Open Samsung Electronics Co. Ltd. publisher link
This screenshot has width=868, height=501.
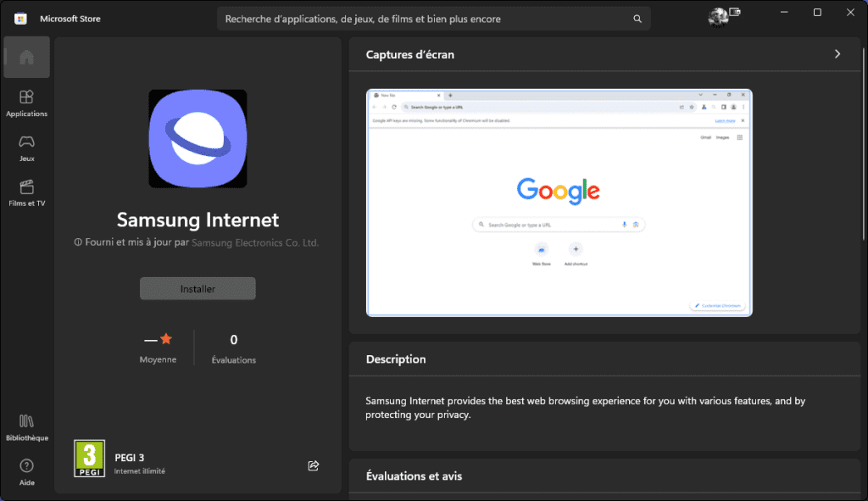click(254, 242)
